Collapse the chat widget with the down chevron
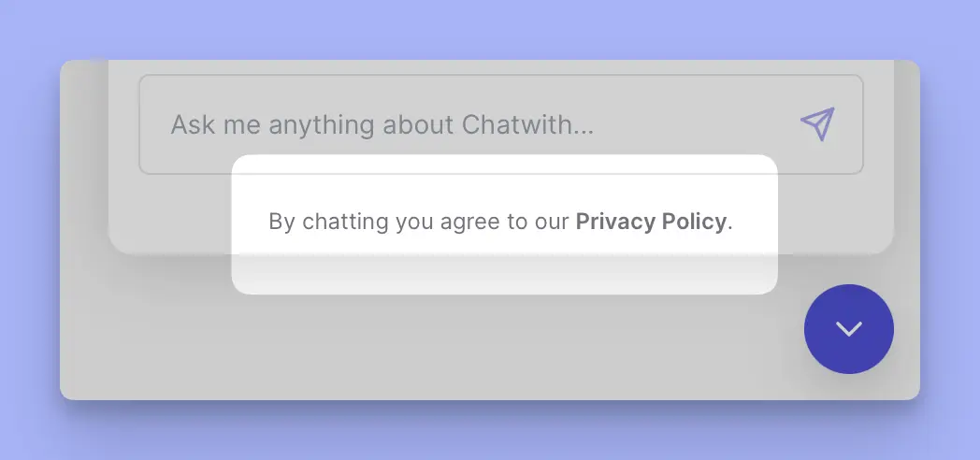The width and height of the screenshot is (980, 460). point(848,329)
